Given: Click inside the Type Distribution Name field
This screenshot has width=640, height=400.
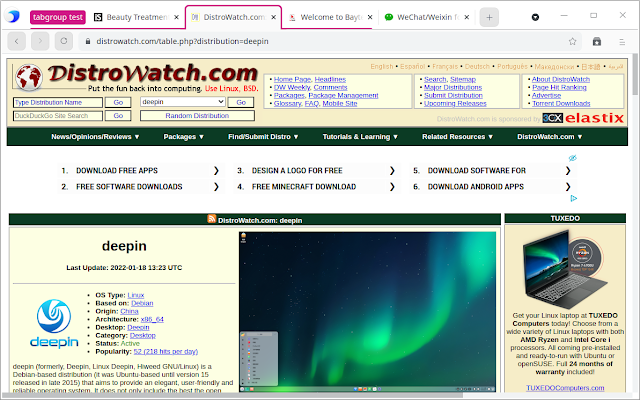Looking at the screenshot, I should click(58, 102).
